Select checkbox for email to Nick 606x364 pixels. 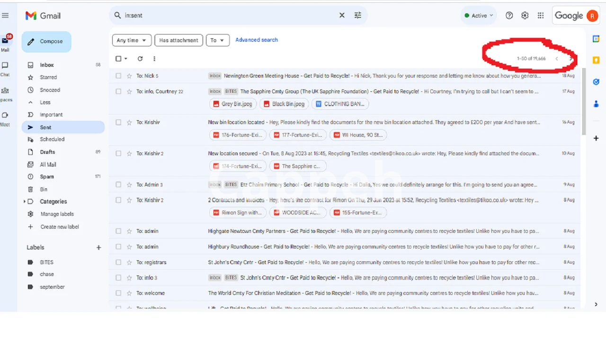[118, 76]
